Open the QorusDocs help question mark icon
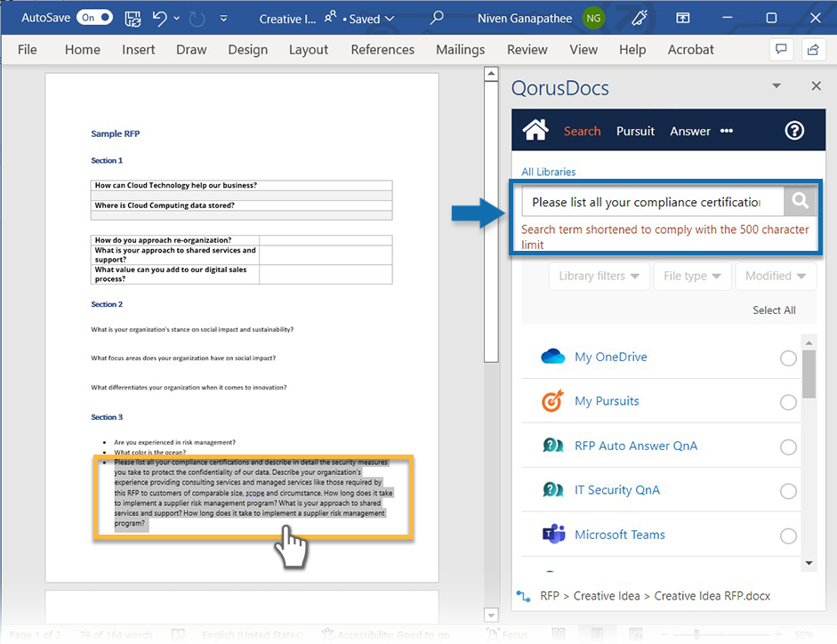 point(794,131)
